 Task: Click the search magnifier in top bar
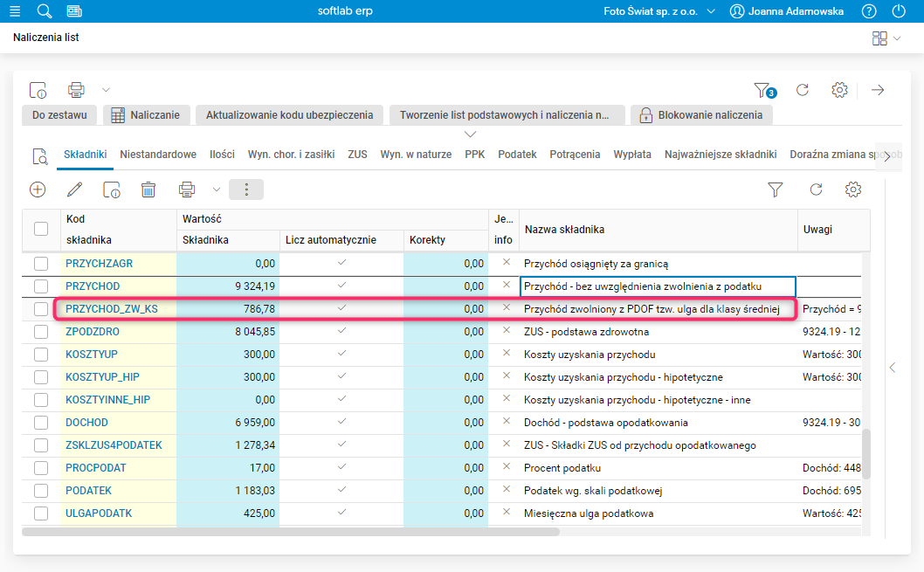pyautogui.click(x=45, y=11)
